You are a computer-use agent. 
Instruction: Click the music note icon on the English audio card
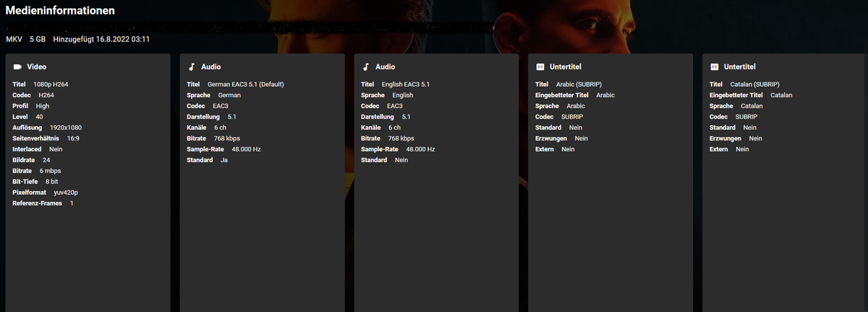coord(366,67)
